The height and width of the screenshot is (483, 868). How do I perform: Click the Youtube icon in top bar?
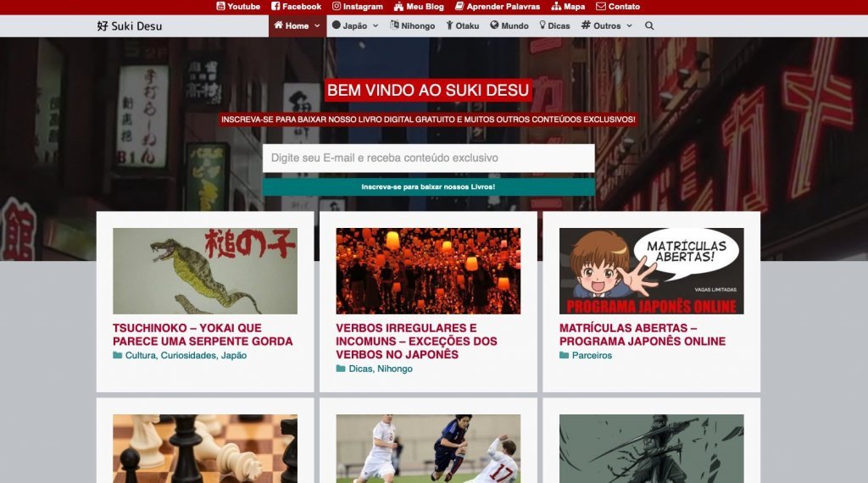tap(221, 7)
